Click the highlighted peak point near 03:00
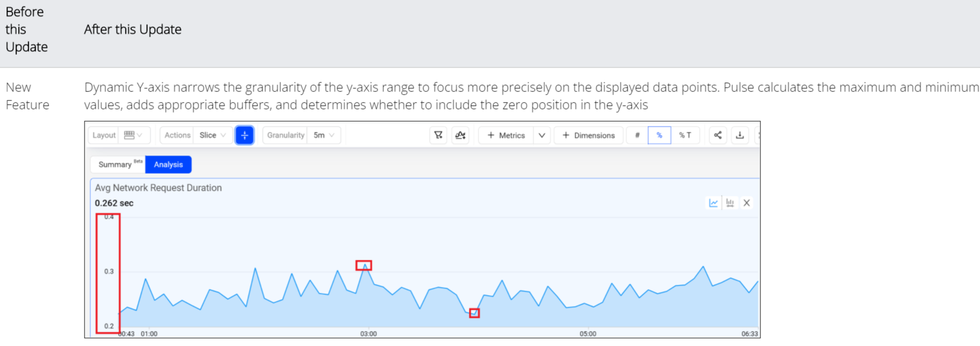This screenshot has height=346, width=980. 364,265
